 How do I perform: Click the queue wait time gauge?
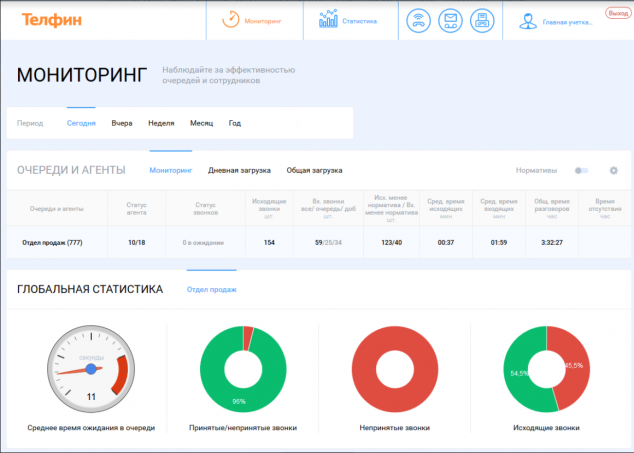91,369
